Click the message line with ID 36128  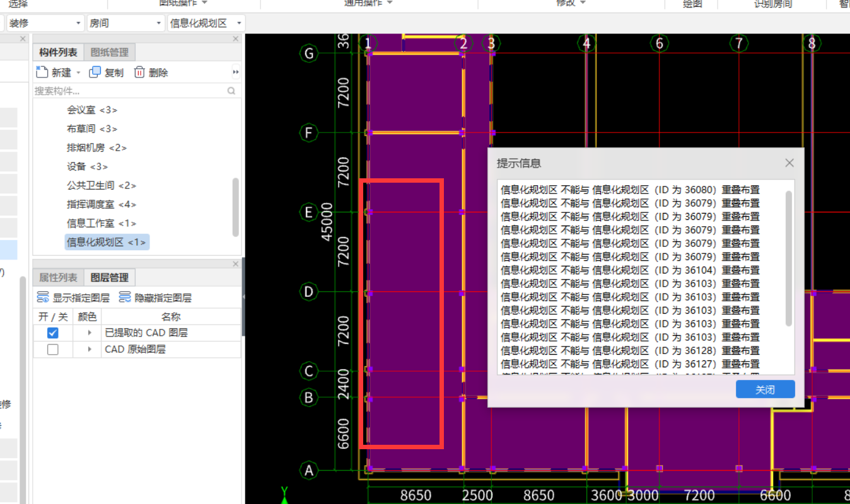(630, 350)
